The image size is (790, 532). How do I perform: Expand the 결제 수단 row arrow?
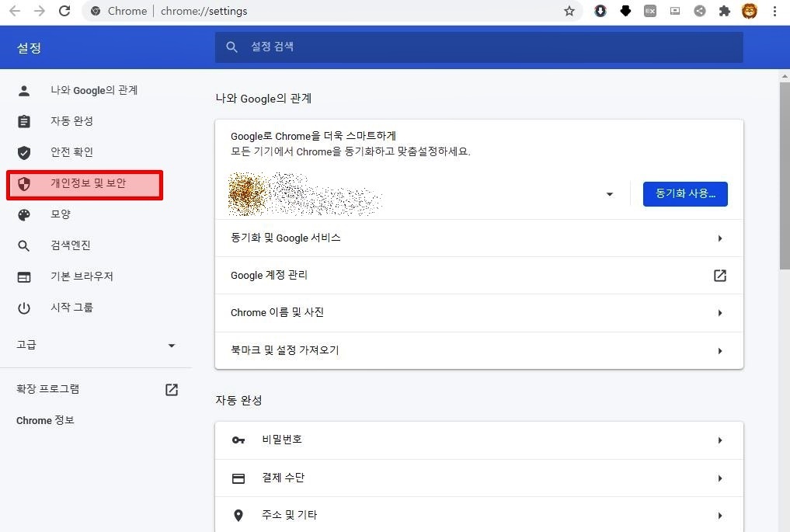point(720,478)
